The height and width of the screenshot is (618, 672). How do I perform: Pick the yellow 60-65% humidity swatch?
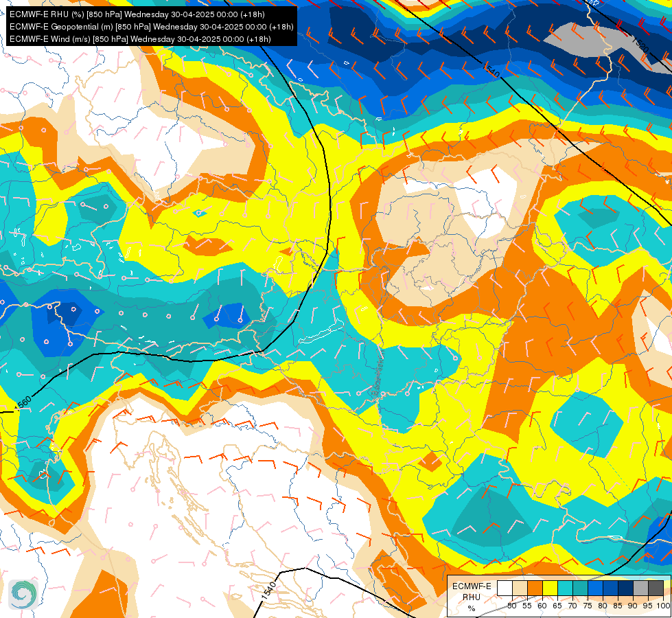(x=550, y=588)
